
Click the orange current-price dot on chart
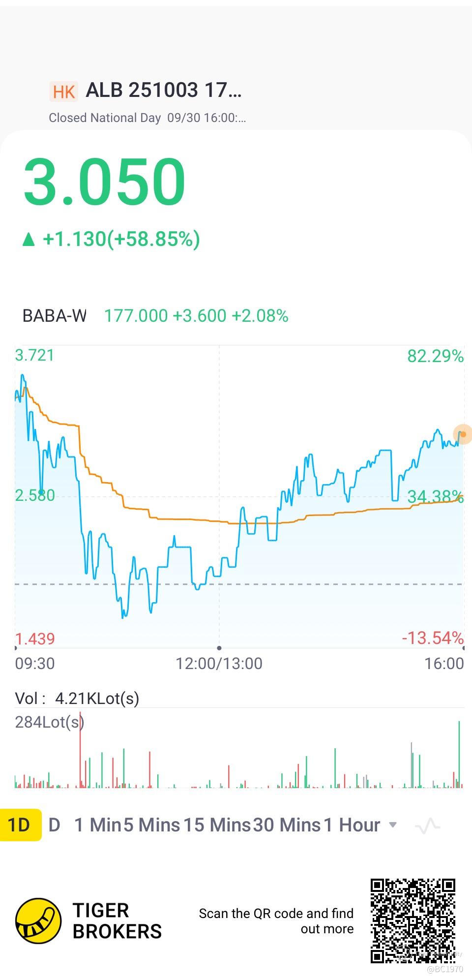coord(463,434)
